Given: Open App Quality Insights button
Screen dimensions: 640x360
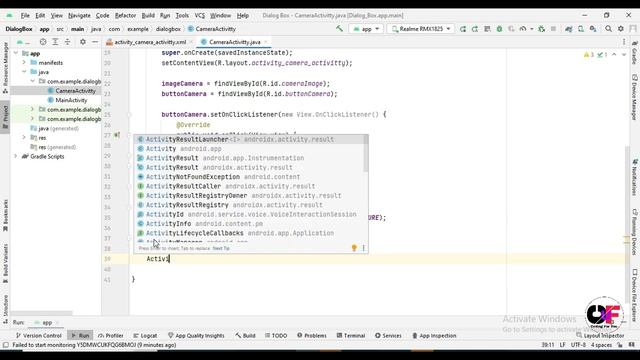Looking at the screenshot, I should coord(196,336).
